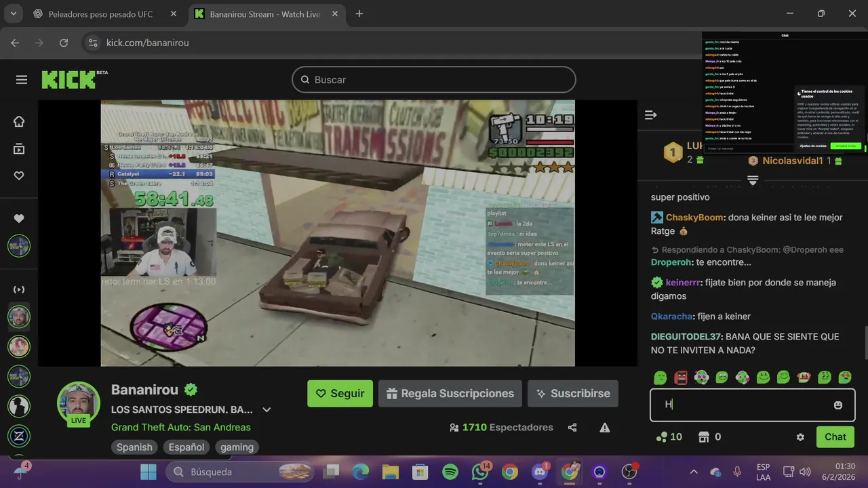
Task: Click the stream video player
Action: point(338,233)
